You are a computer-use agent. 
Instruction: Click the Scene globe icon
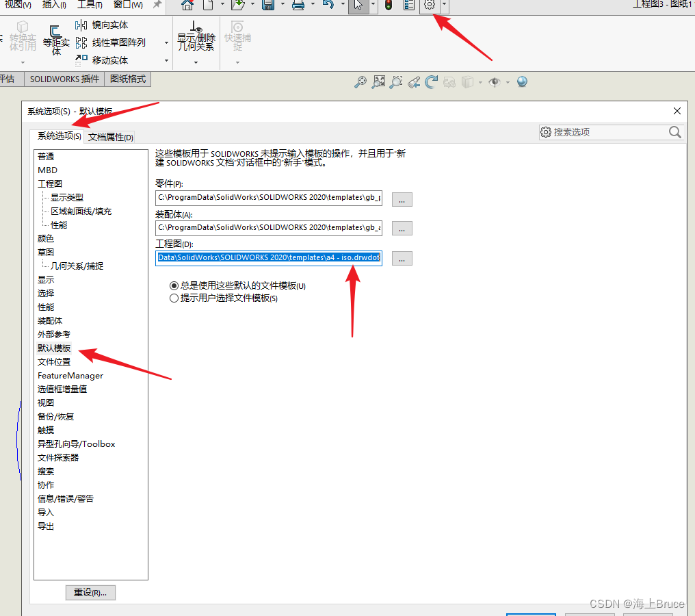522,81
